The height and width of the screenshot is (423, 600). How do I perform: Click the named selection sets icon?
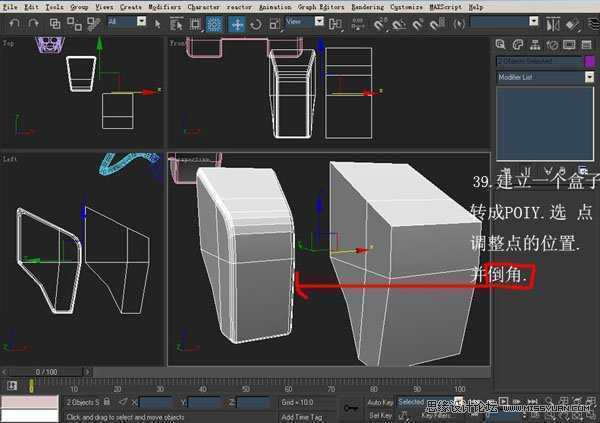pyautogui.click(x=459, y=24)
